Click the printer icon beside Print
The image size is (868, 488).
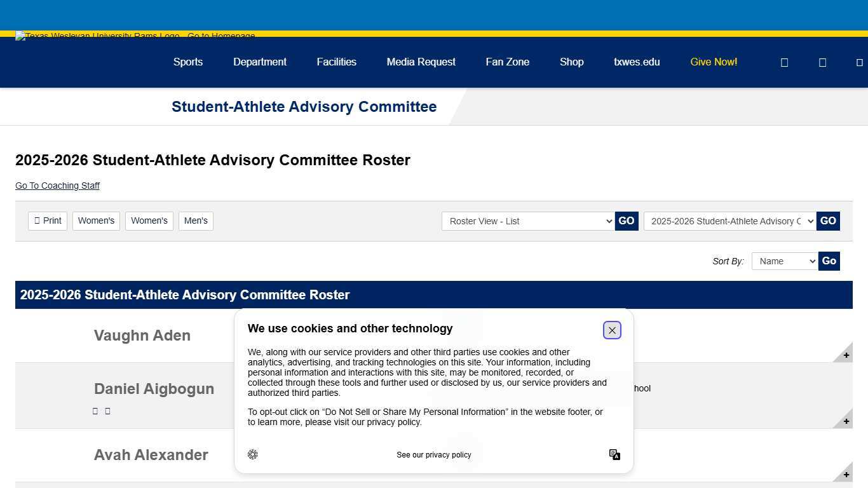37,220
